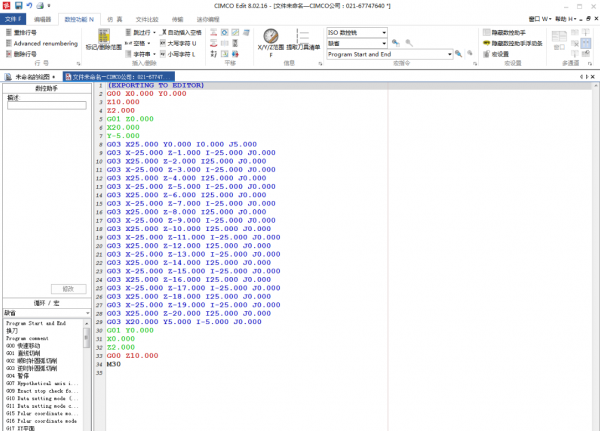Select '换刀' in macro list
600x431 pixels.
click(x=11, y=331)
